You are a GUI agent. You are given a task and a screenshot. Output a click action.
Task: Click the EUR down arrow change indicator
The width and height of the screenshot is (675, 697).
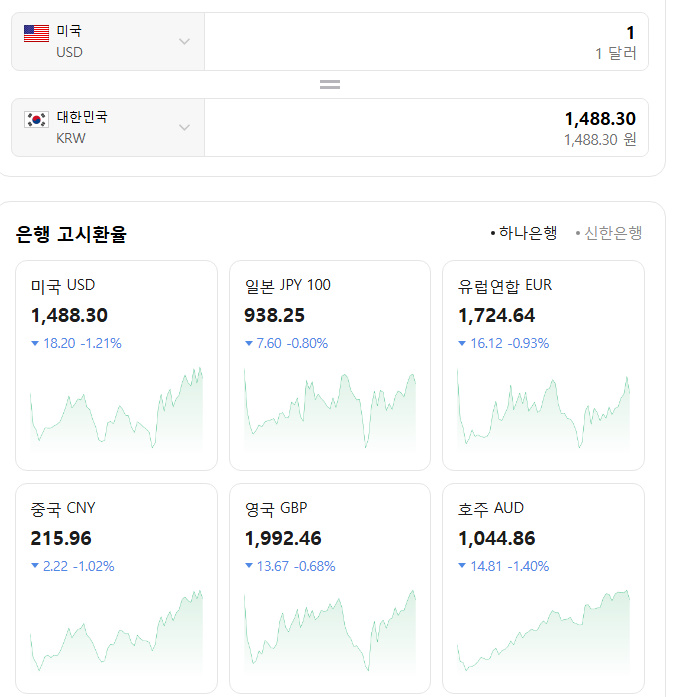coord(462,344)
